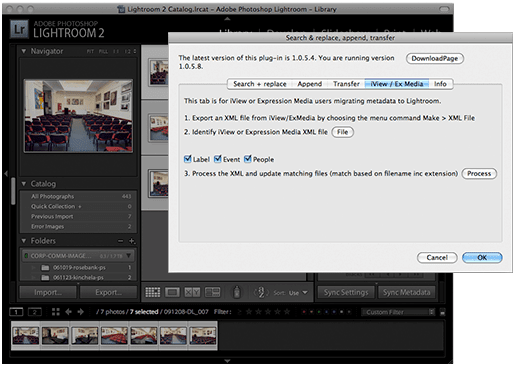Click the Lr logo identity plate
Screen dimensions: 515x366
pos(19,29)
